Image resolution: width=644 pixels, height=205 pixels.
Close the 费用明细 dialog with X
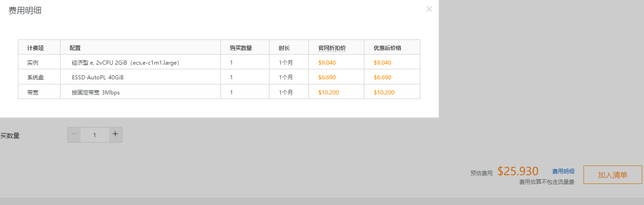429,9
